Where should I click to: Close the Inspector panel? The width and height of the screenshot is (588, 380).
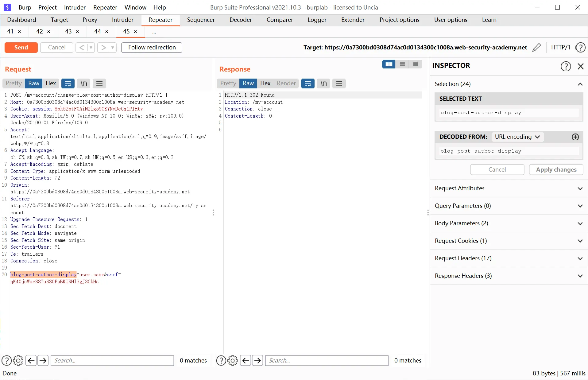point(580,66)
